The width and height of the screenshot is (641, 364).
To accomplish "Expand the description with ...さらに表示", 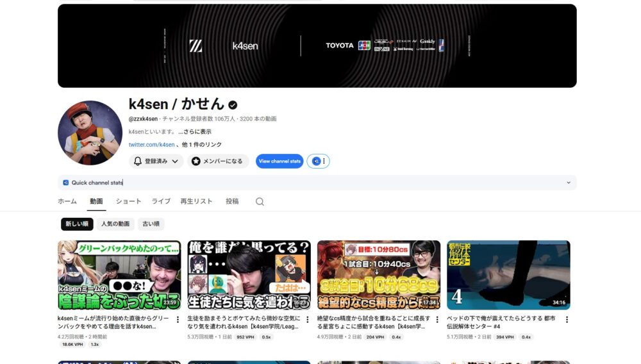I will tap(195, 131).
